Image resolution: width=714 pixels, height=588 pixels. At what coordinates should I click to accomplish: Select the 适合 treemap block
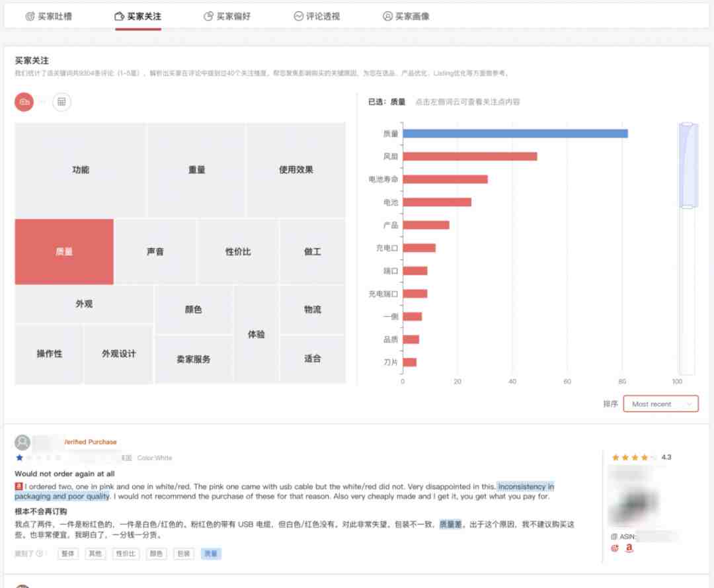click(x=312, y=359)
